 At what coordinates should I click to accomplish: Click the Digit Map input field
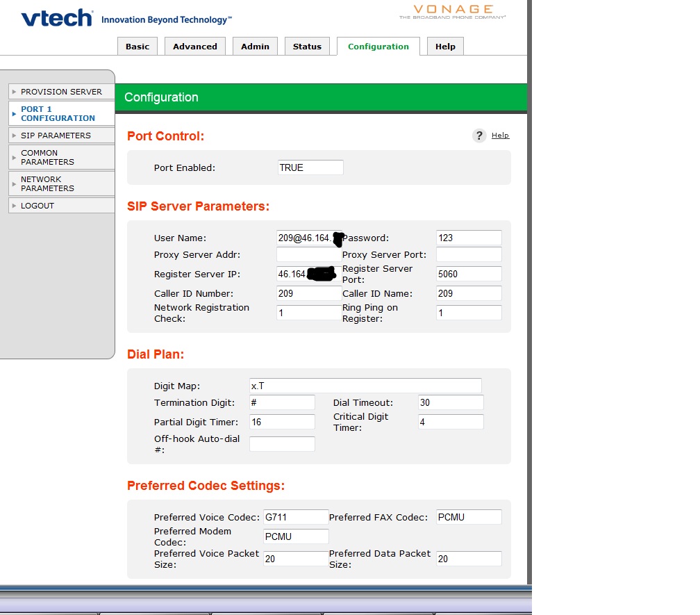click(x=365, y=386)
